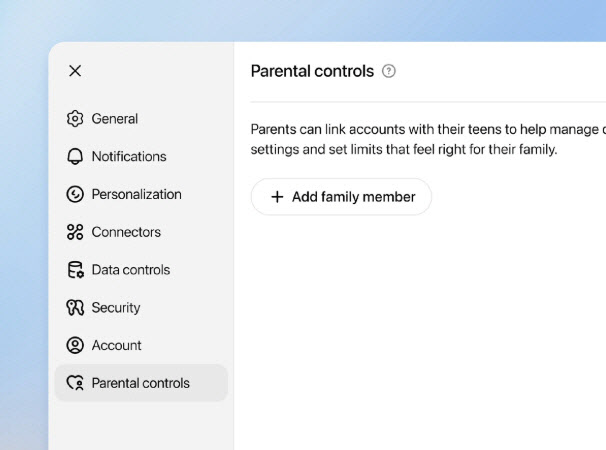Click the plus icon for adding family

coord(277,197)
